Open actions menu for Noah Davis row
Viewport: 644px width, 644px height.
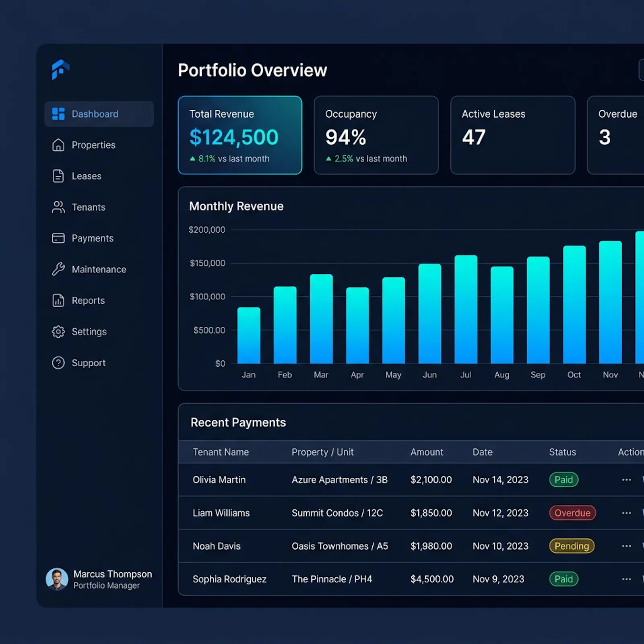click(x=626, y=546)
